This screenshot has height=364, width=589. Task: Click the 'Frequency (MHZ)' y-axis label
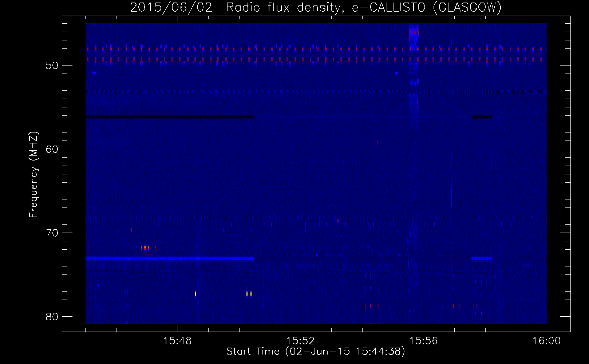pyautogui.click(x=33, y=175)
